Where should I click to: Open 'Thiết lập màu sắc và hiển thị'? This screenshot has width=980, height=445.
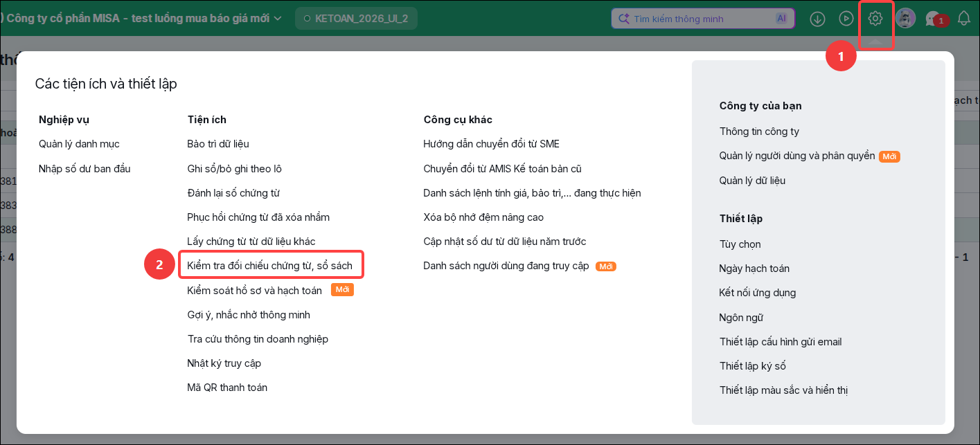point(783,390)
